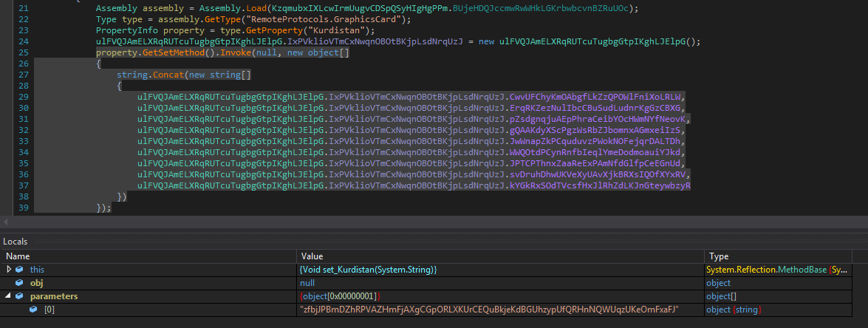
Task: Click field pZsdgnqjuAEpPhraCeibYOcHWmNYfNeovK
Action: (598, 119)
